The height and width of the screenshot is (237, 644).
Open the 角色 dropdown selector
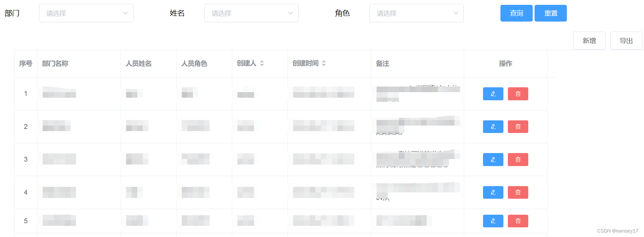point(417,13)
